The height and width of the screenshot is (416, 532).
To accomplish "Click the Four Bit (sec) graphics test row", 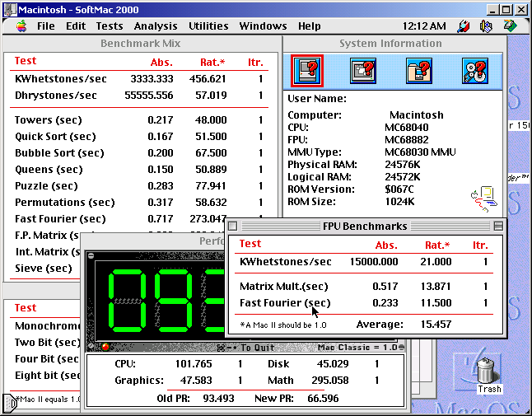I will pyautogui.click(x=45, y=359).
